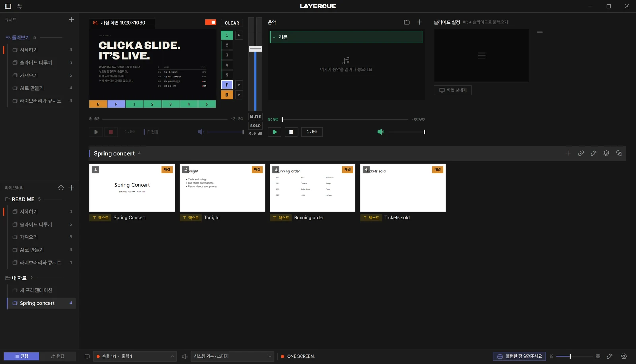The image size is (636, 364).
Task: Toggle the orange virtual screen output switch
Action: [x=211, y=22]
